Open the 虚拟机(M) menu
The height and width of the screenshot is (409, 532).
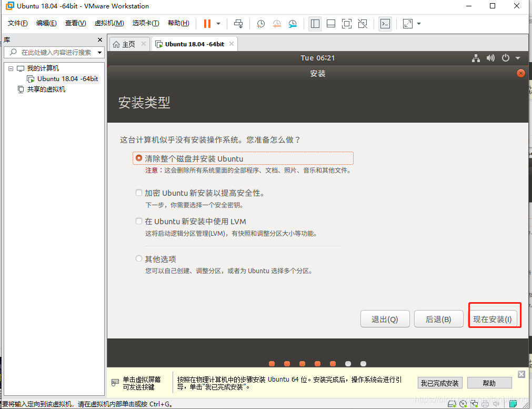(109, 23)
